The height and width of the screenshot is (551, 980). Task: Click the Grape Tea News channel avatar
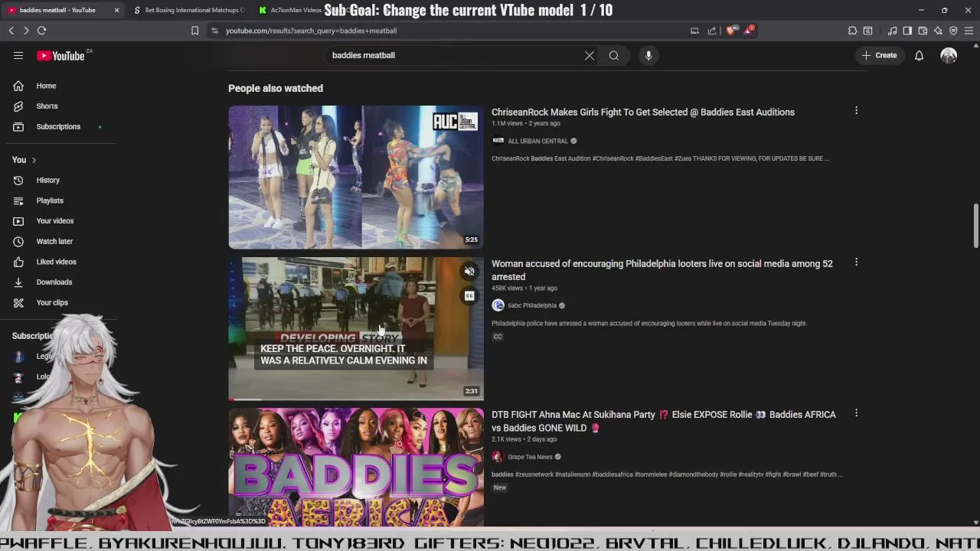coord(498,457)
